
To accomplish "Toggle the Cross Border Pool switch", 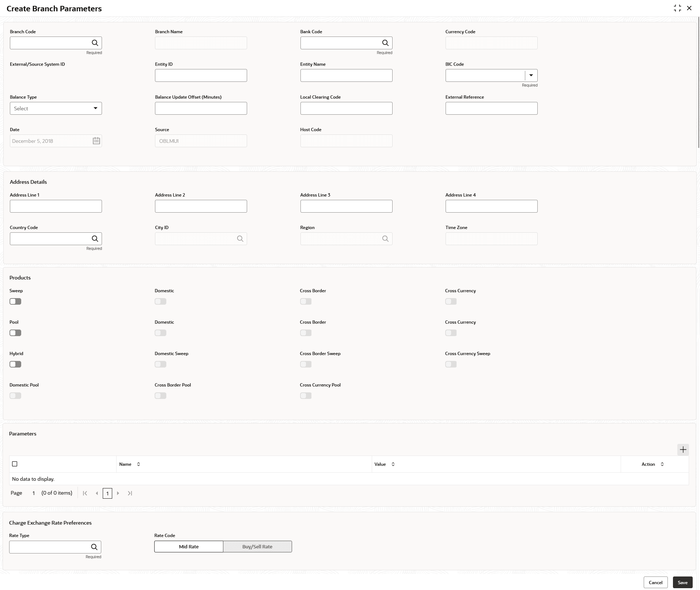I will 160,396.
